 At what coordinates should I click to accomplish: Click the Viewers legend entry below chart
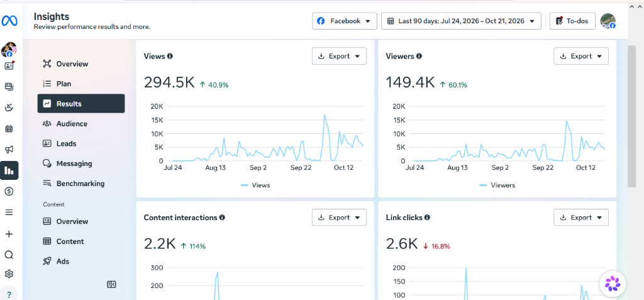(497, 186)
